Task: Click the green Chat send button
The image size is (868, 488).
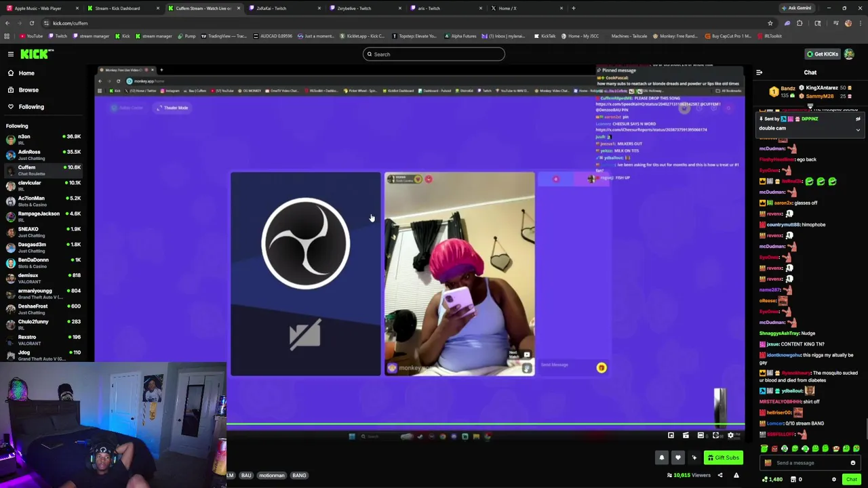Action: pyautogui.click(x=852, y=479)
